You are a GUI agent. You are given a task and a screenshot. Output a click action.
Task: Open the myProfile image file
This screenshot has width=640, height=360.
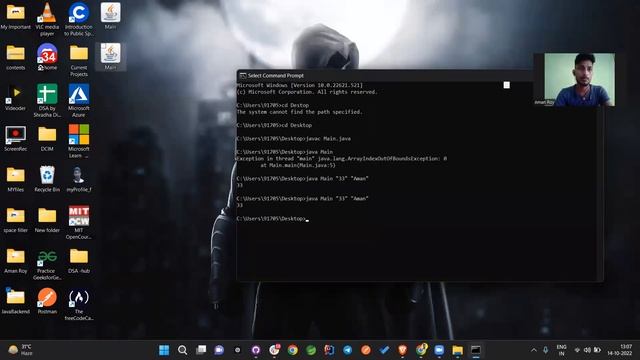point(78,179)
